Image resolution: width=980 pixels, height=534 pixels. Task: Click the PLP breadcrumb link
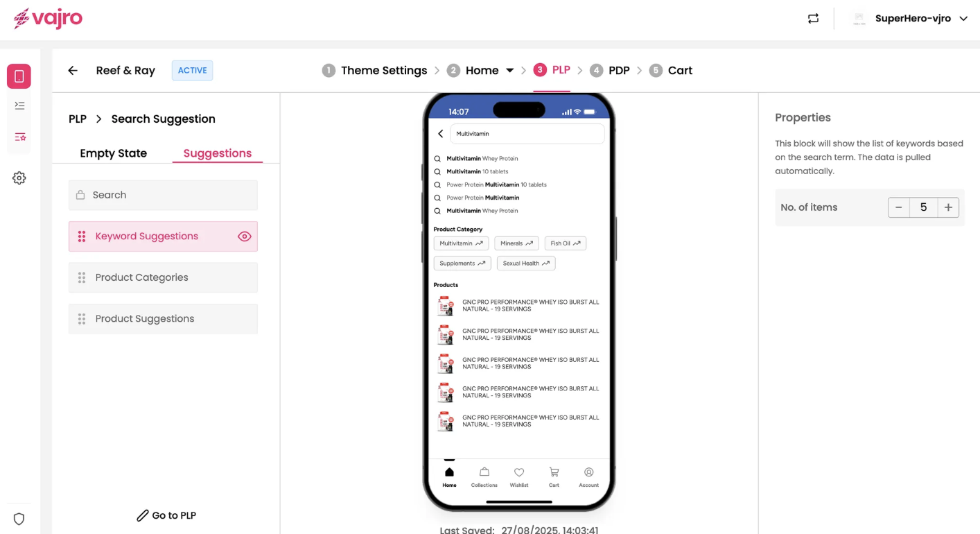(x=78, y=119)
